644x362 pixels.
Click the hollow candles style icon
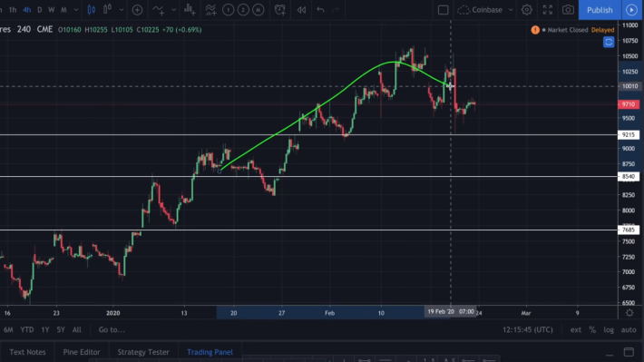tap(107, 9)
